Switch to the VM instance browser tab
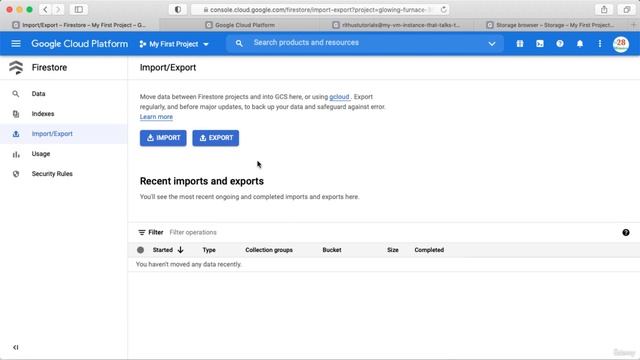The image size is (640, 360). point(396,25)
